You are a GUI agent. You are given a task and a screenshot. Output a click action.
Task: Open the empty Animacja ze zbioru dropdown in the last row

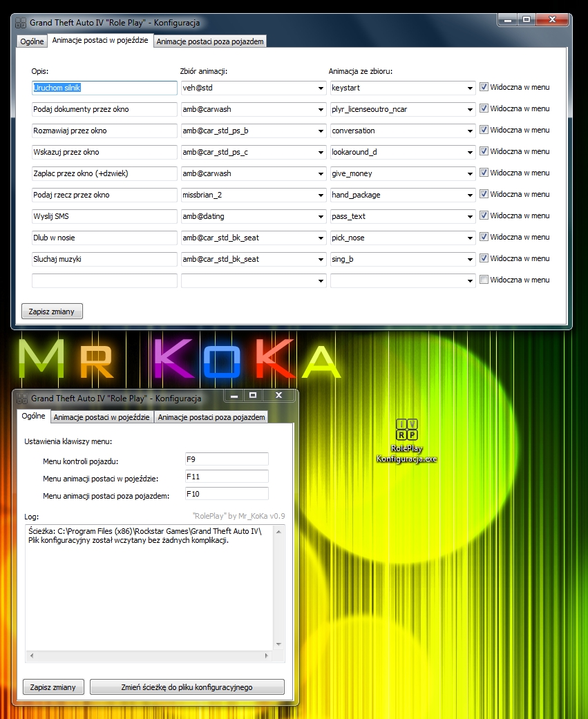tap(470, 280)
